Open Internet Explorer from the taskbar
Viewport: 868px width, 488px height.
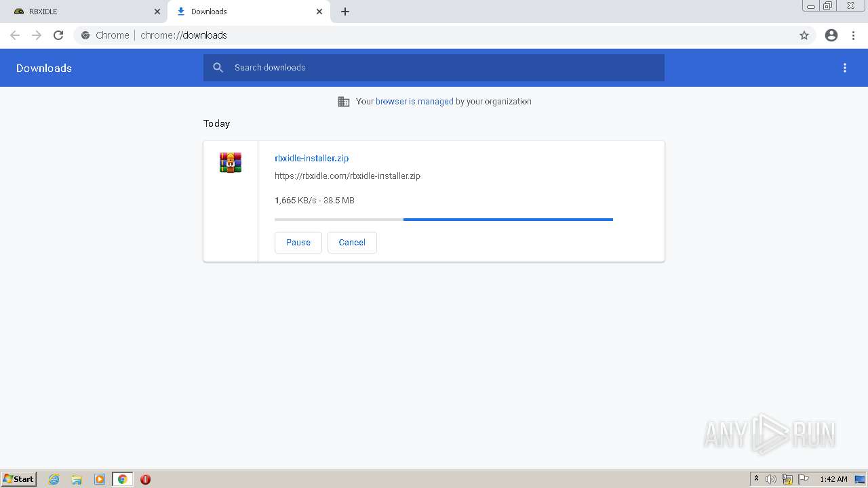click(x=54, y=479)
